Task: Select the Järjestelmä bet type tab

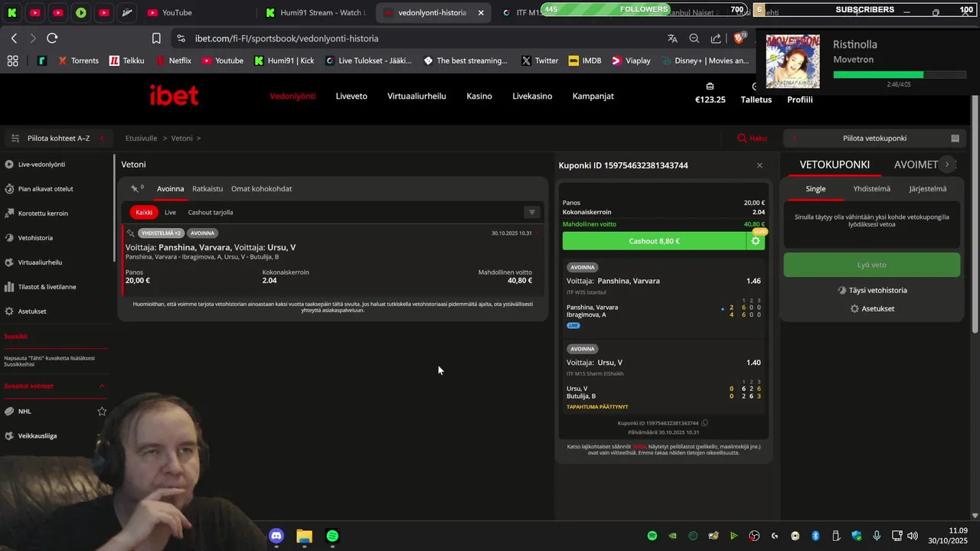Action: (928, 189)
